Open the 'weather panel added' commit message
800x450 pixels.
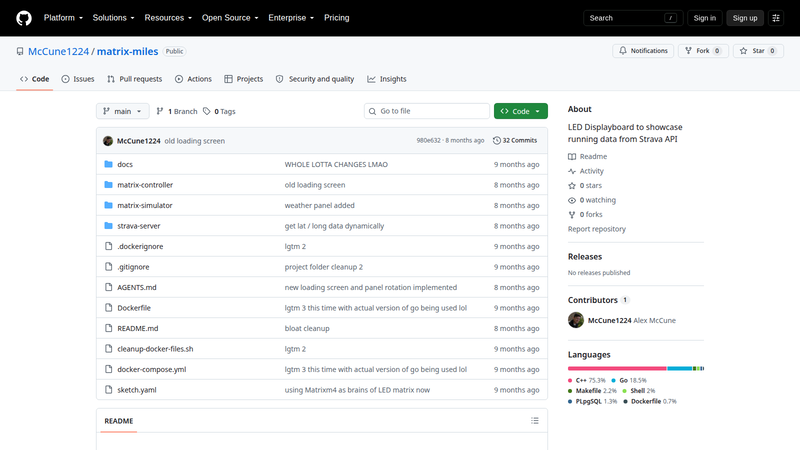tap(319, 205)
